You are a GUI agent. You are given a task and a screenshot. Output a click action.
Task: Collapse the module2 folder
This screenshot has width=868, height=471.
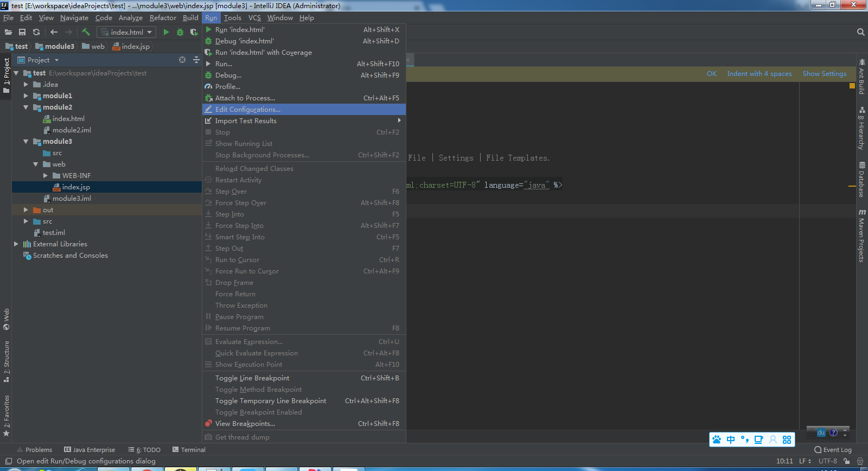25,107
